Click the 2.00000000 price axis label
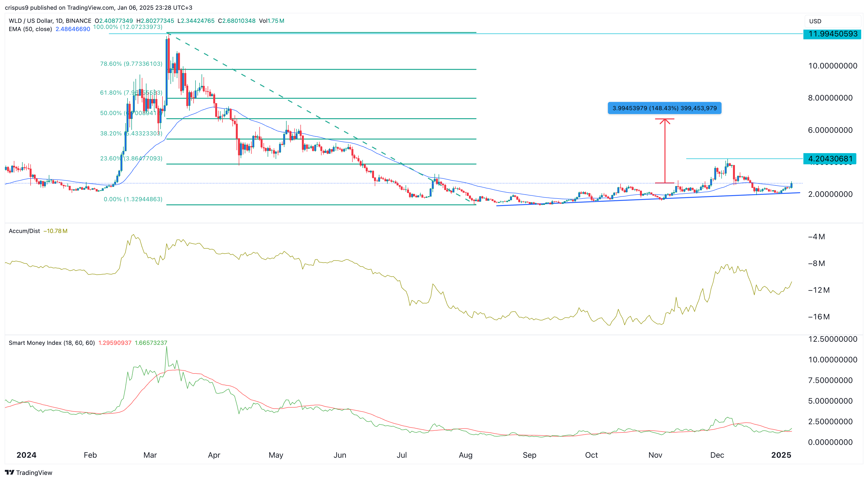This screenshot has height=481, width=868. click(830, 194)
